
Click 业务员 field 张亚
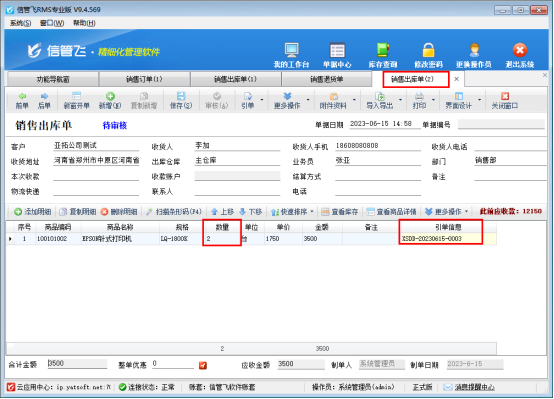point(378,160)
